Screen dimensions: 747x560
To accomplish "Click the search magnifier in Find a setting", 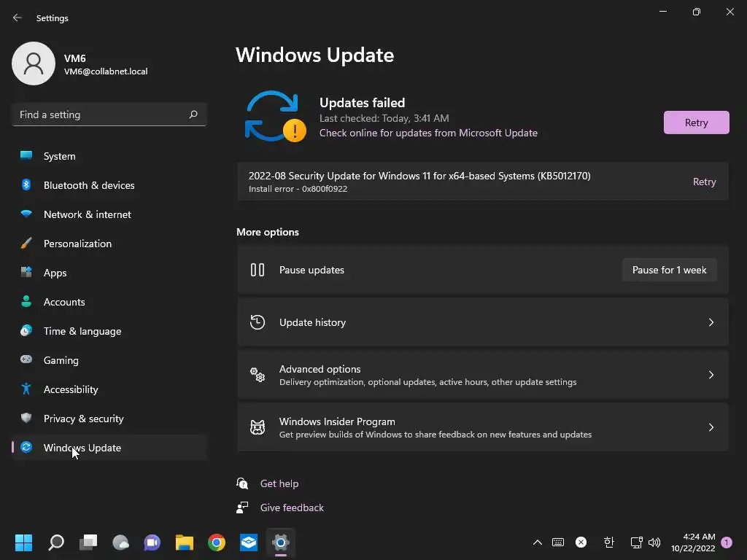I will coord(193,114).
